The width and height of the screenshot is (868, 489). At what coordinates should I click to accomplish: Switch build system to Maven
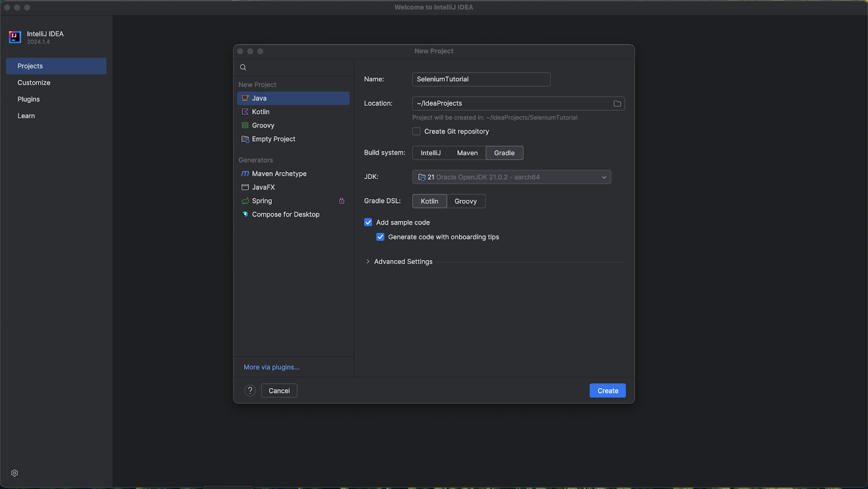click(467, 153)
